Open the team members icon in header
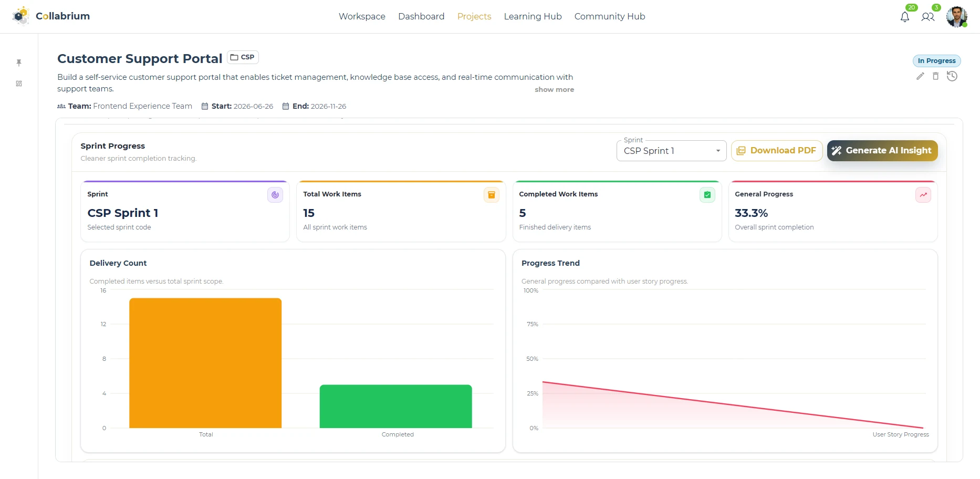The image size is (980, 479). 928,17
